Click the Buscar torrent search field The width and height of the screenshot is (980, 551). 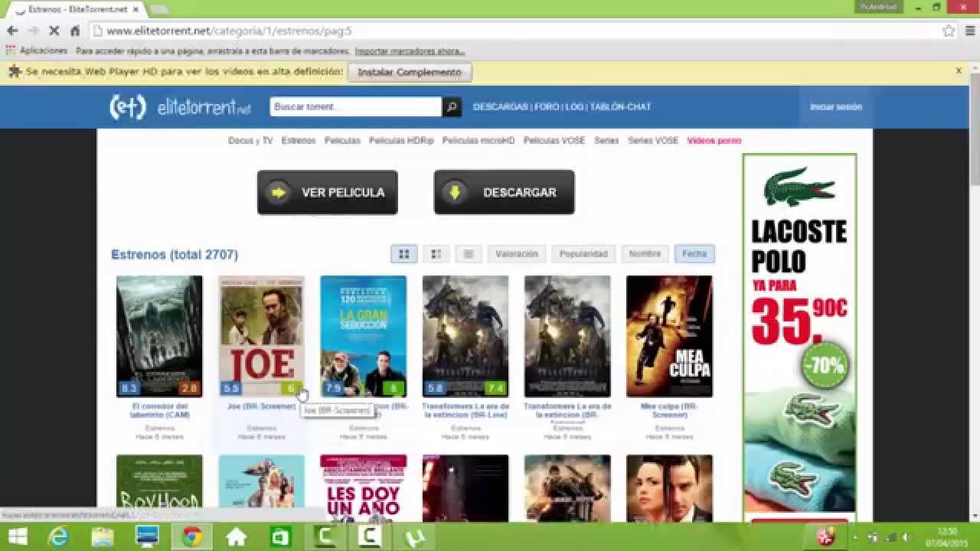pos(356,107)
